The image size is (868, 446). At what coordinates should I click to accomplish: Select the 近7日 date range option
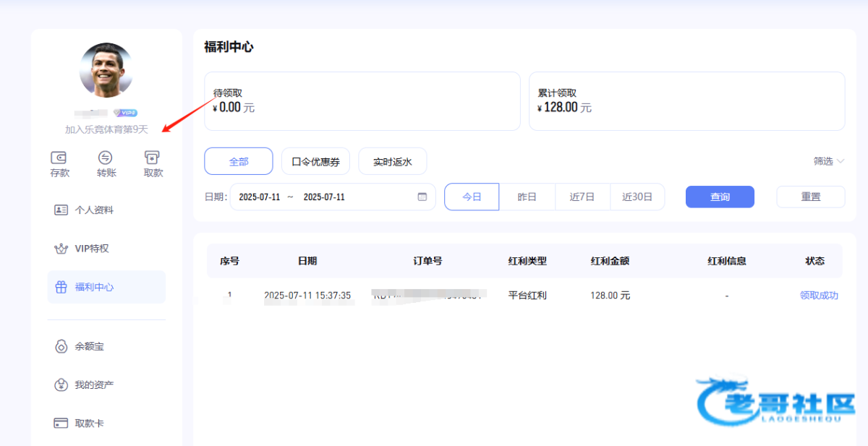tap(582, 197)
